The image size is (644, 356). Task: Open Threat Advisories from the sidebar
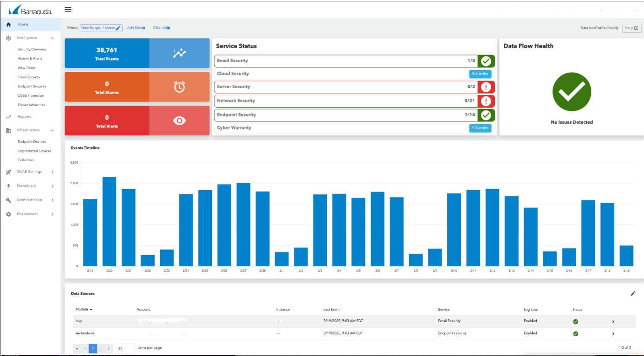click(x=32, y=104)
